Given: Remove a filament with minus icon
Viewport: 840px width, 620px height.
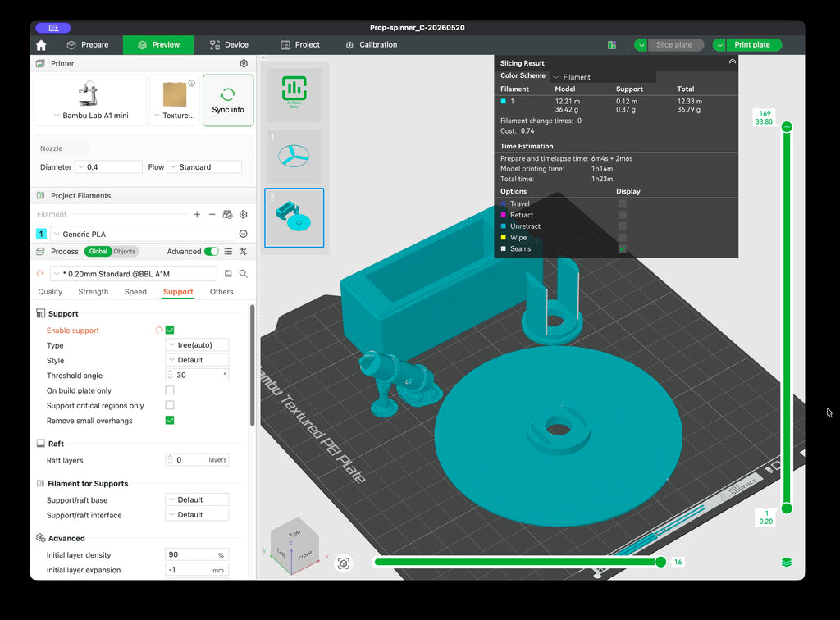Looking at the screenshot, I should (x=212, y=214).
